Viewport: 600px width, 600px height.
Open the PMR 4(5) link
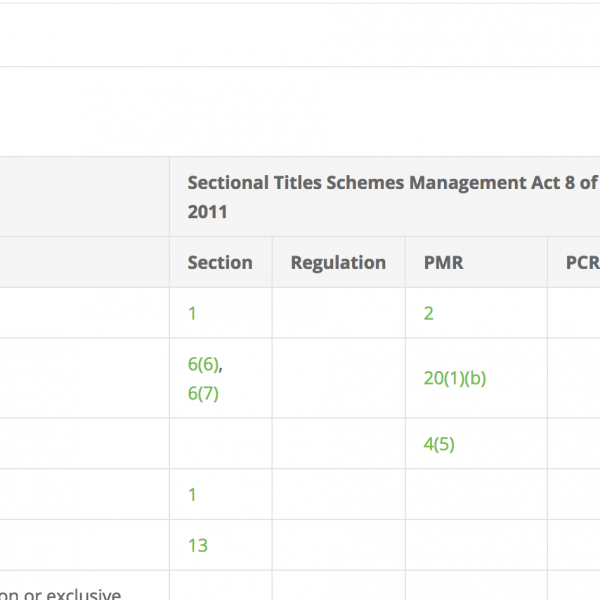click(x=439, y=444)
